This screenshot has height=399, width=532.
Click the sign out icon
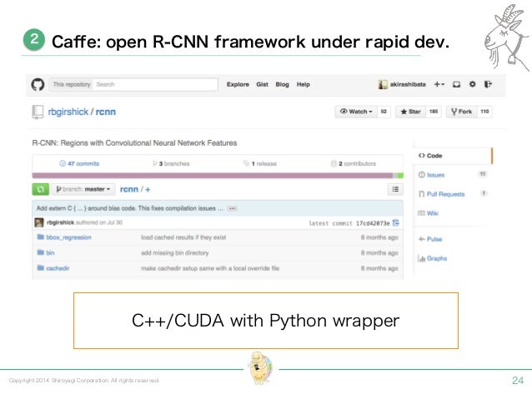point(488,84)
